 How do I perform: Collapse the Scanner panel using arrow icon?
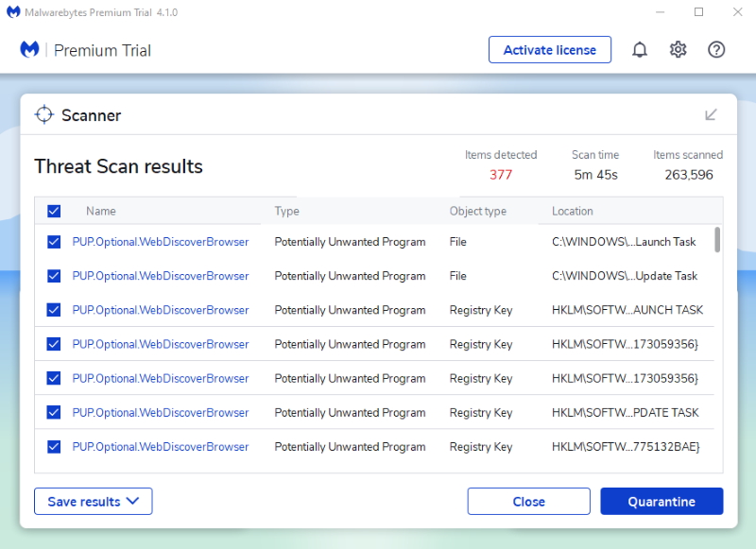pos(711,115)
